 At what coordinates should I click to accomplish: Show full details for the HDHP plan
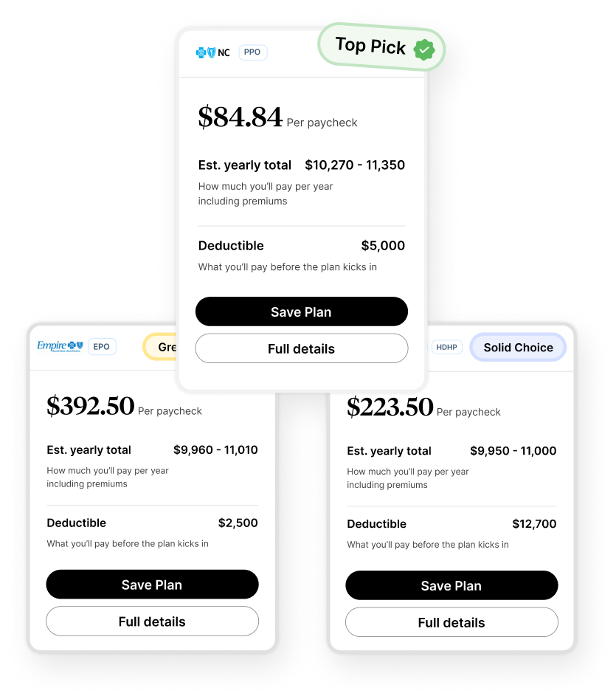click(x=451, y=622)
